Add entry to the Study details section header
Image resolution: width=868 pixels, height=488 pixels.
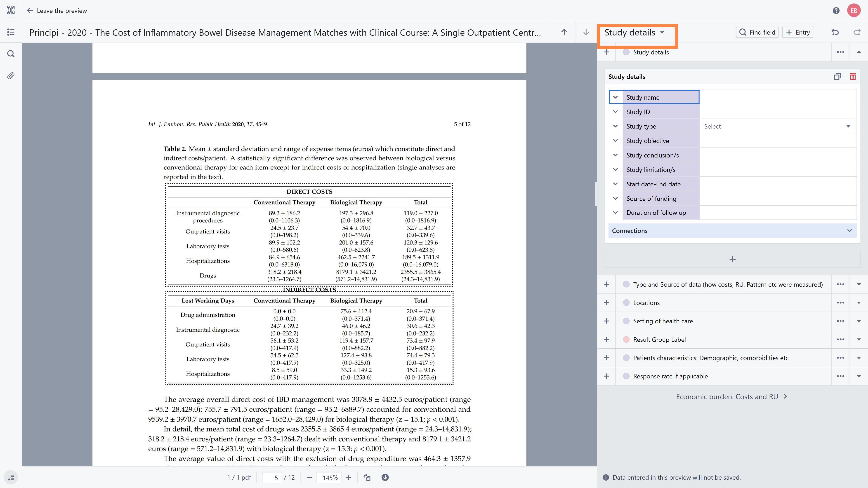coord(606,52)
